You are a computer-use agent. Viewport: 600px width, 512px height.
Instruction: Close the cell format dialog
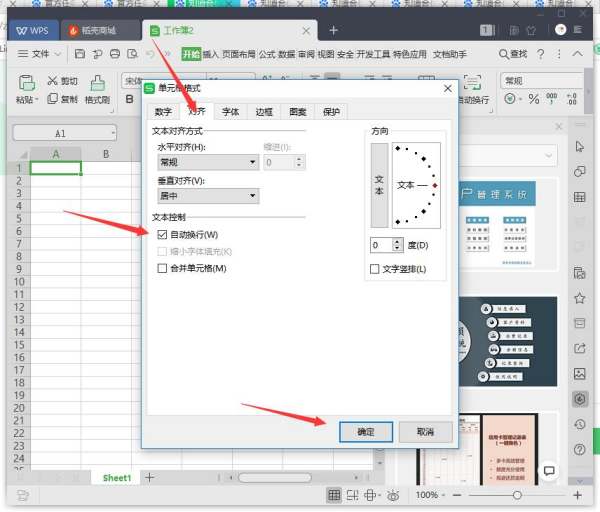click(x=448, y=88)
